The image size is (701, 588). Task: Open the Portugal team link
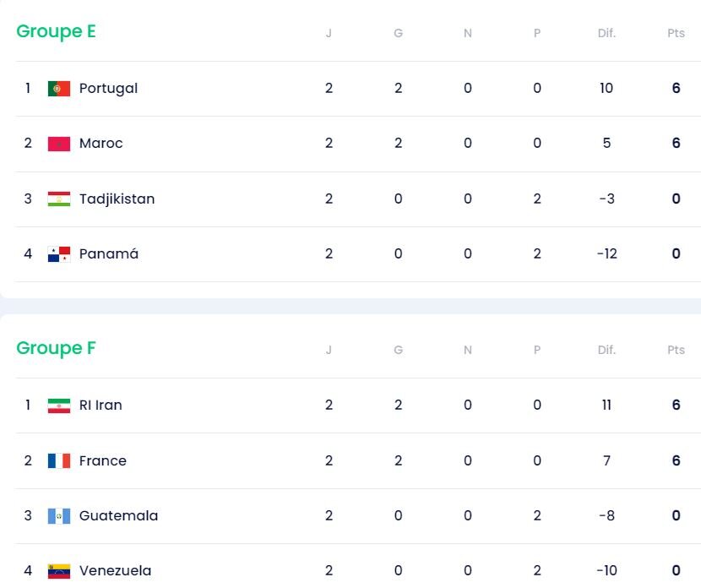pyautogui.click(x=108, y=89)
